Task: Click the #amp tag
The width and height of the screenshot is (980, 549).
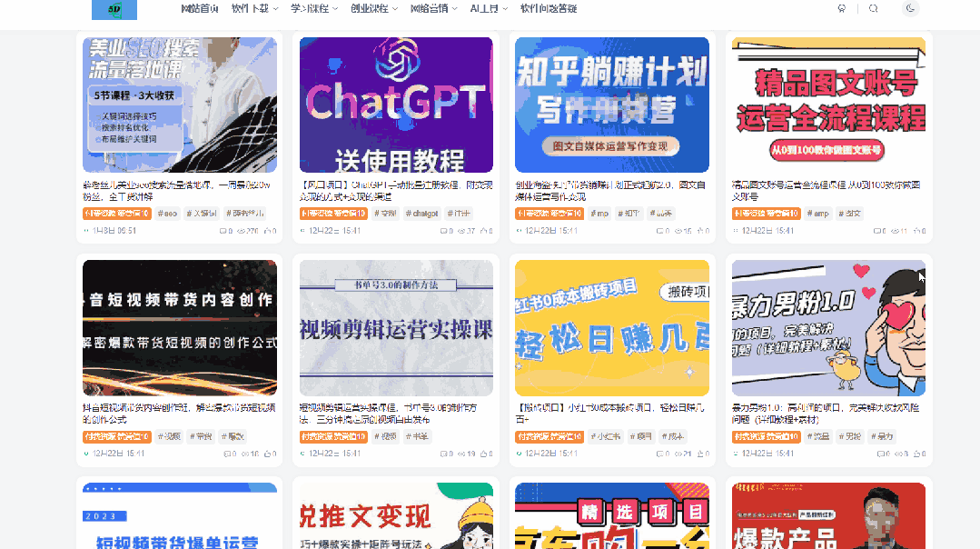Action: click(817, 214)
